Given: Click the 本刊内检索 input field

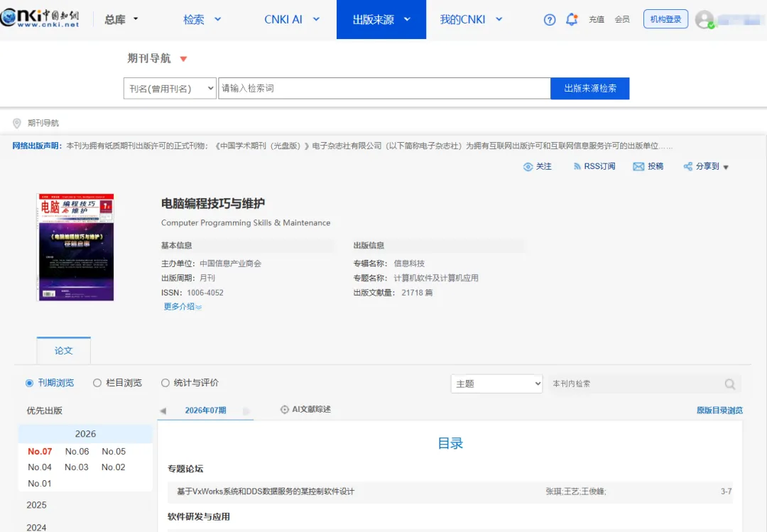Looking at the screenshot, I should tap(636, 384).
